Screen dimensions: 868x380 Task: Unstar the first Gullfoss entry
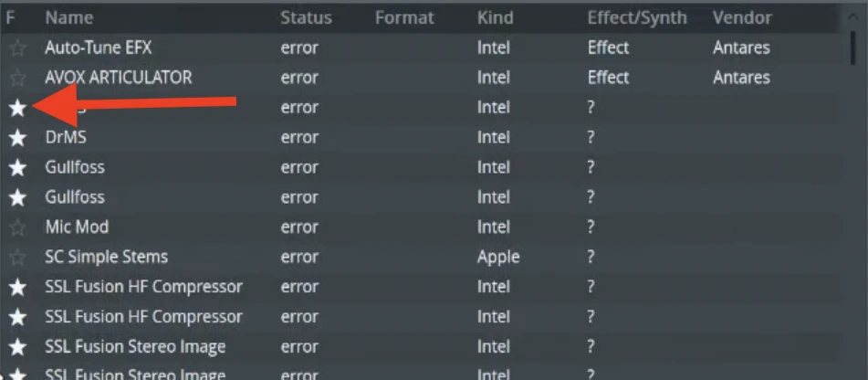pyautogui.click(x=17, y=168)
